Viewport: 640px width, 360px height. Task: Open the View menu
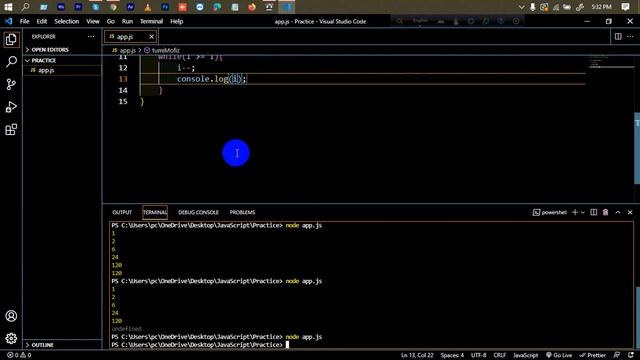pyautogui.click(x=93, y=21)
